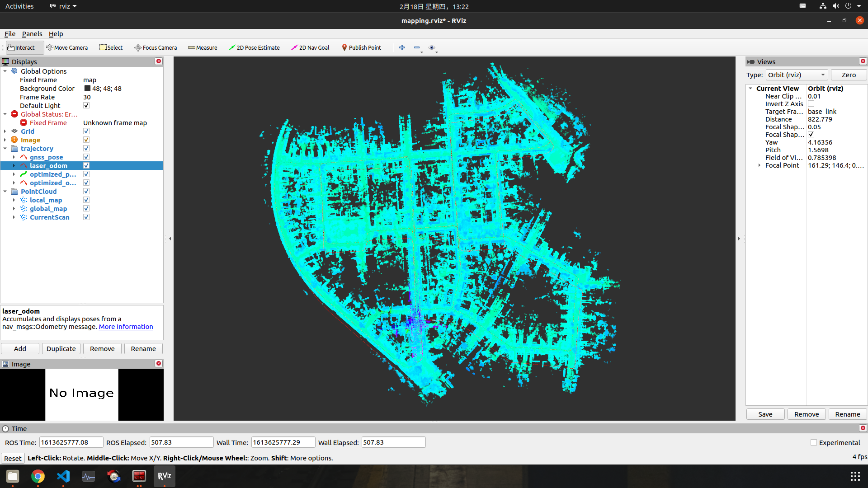Open the More Information link

pos(126,327)
